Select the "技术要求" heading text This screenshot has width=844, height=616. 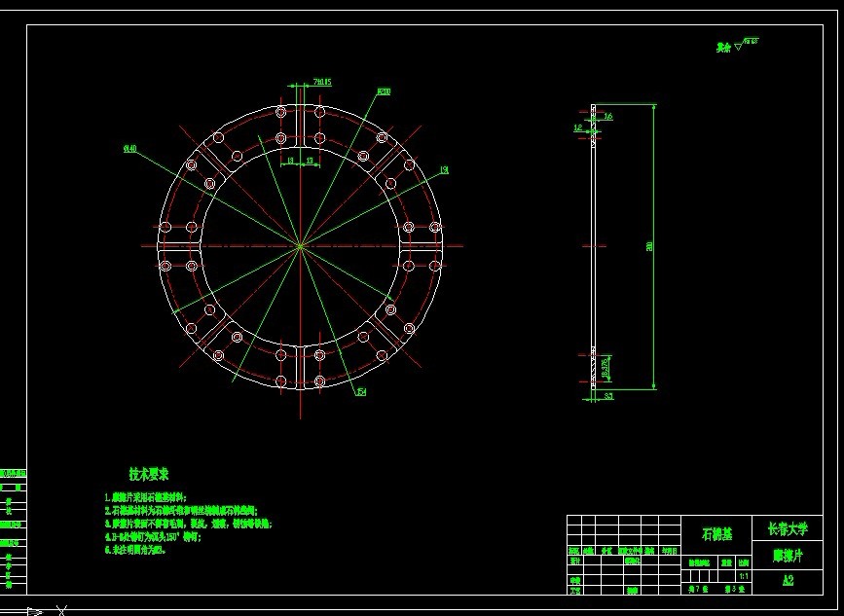149,474
